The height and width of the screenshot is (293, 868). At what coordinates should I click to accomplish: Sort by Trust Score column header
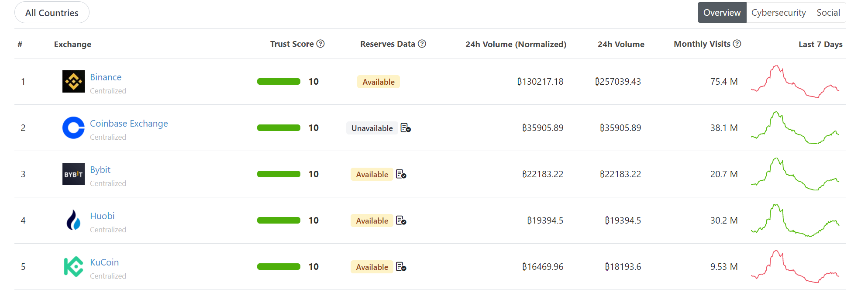(x=292, y=44)
